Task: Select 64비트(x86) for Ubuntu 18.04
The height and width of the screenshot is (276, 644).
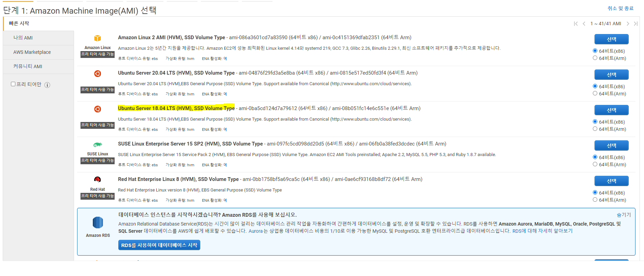Action: (595, 122)
